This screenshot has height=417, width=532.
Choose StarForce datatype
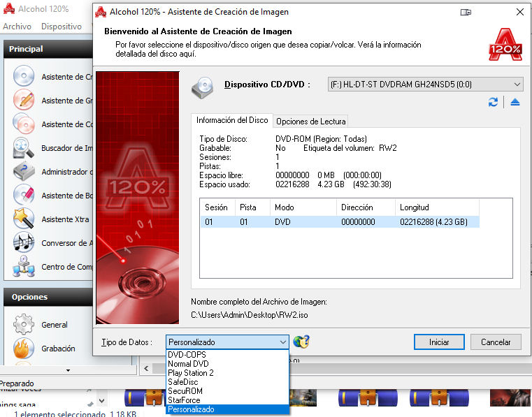(x=227, y=400)
